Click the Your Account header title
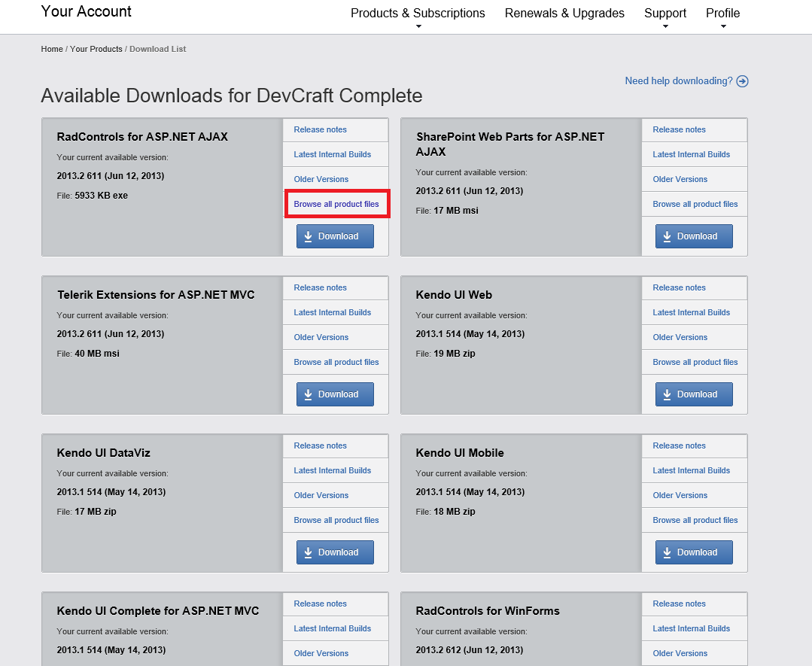This screenshot has height=666, width=812. (x=86, y=11)
